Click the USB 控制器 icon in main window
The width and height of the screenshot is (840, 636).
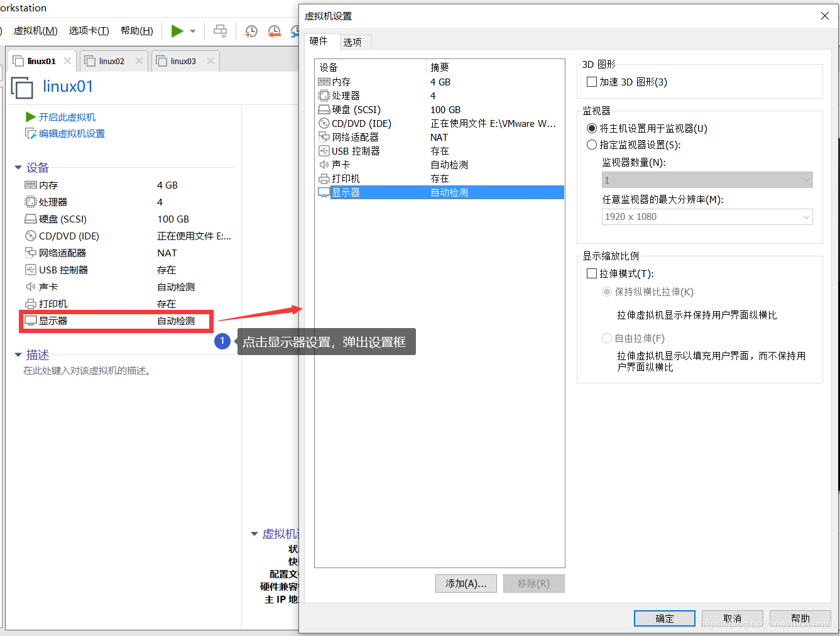coord(30,270)
